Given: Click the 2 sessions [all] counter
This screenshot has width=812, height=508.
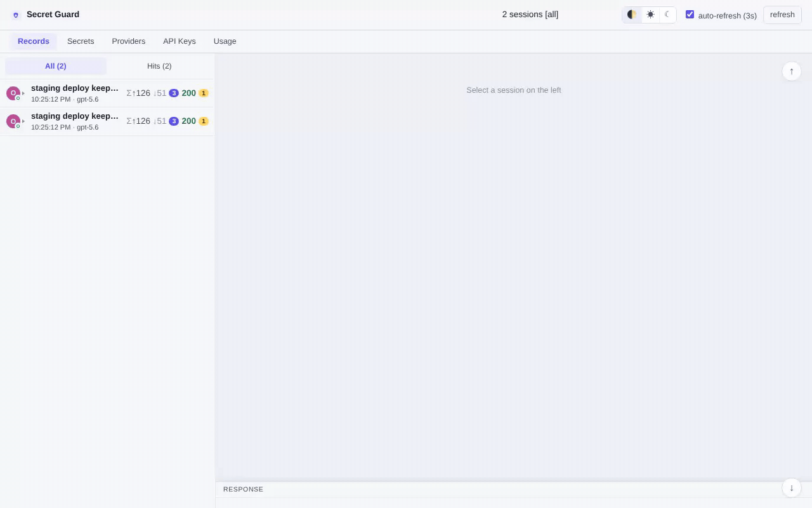Looking at the screenshot, I should pyautogui.click(x=530, y=15).
